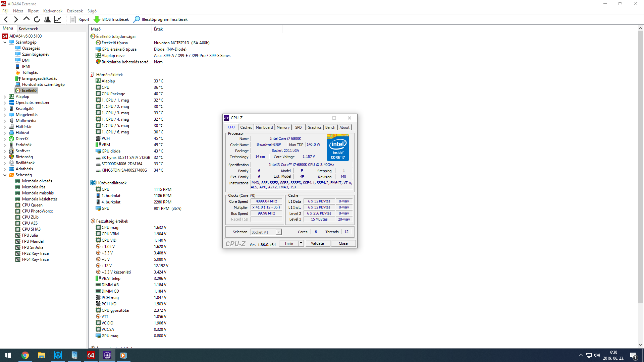Click the user profile icon in AIDA64 toolbar
The height and width of the screenshot is (362, 644).
pos(47,19)
